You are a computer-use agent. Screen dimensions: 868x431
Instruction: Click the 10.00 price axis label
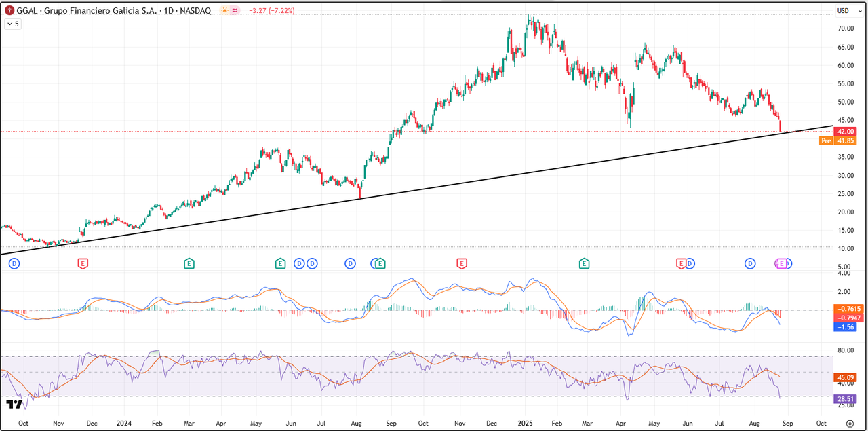(x=845, y=248)
